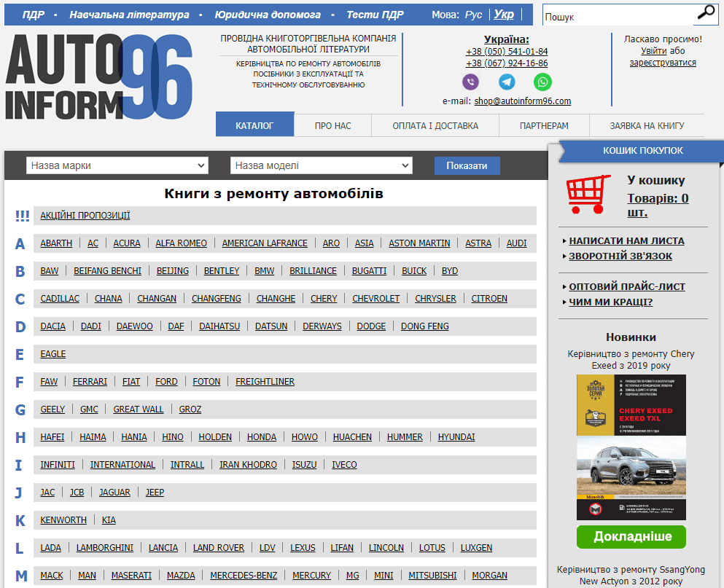This screenshot has height=588, width=724.
Task: Open the KENWORTH brand link
Action: click(63, 520)
